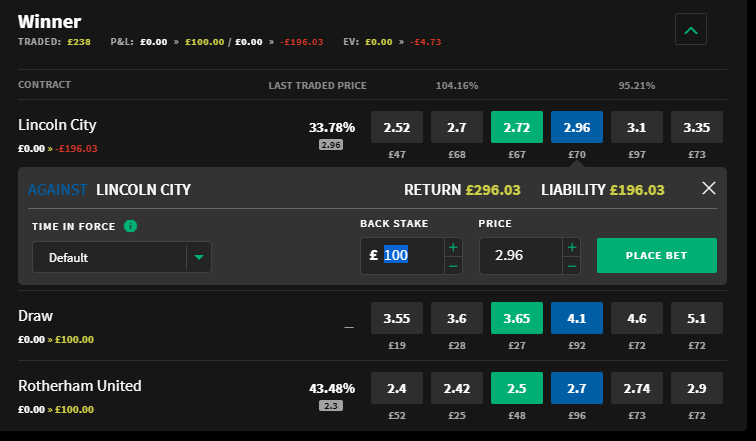Viewport: 756px width, 441px height.
Task: Click the Return £296.03 value
Action: [493, 190]
